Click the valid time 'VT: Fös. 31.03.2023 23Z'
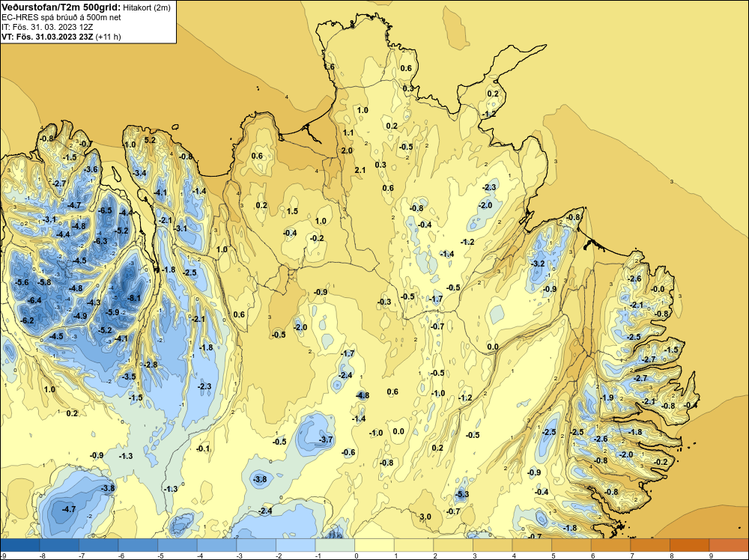This screenshot has width=749, height=560. [x=47, y=37]
